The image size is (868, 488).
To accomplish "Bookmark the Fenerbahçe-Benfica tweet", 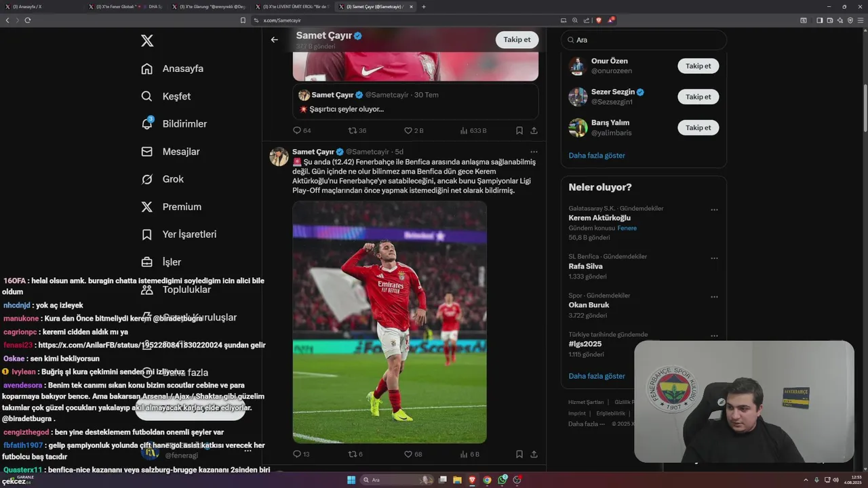I will click(x=519, y=454).
